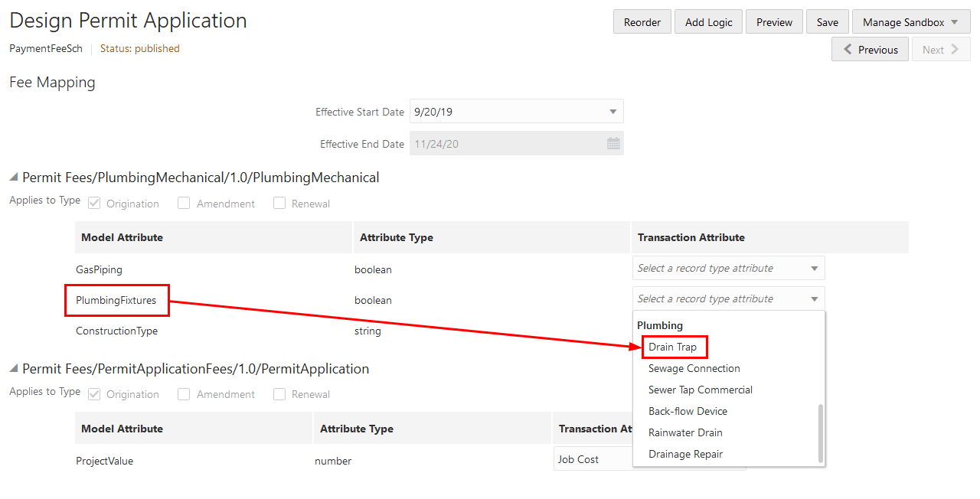Enable the Renewal checkbox for PermitApplication
Viewport: 980px width, 499px height.
[x=280, y=393]
